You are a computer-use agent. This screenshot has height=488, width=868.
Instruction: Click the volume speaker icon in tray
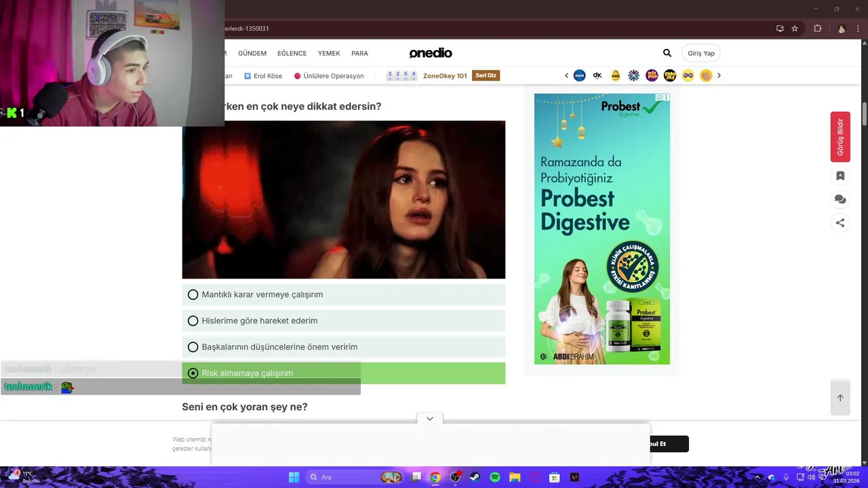click(811, 477)
